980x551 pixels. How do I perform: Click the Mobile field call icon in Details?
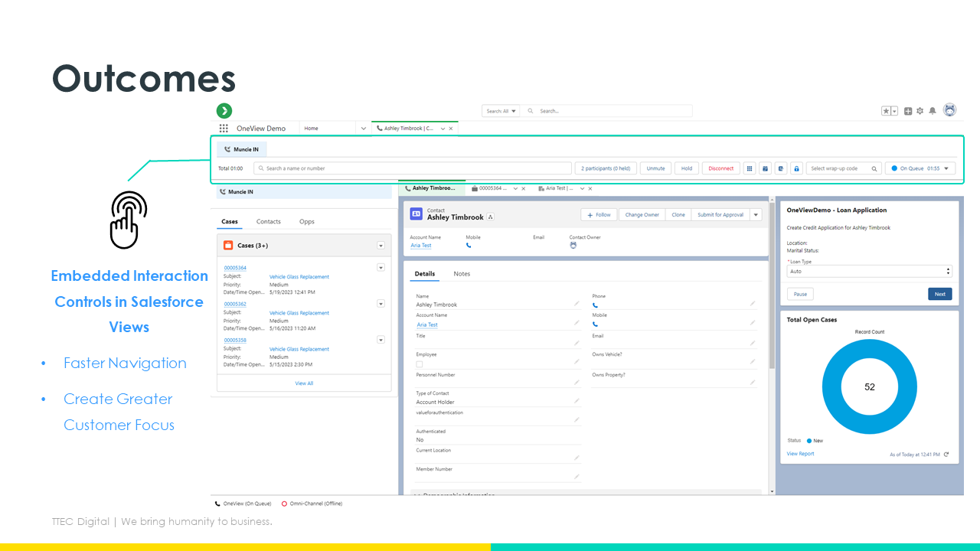pyautogui.click(x=595, y=324)
